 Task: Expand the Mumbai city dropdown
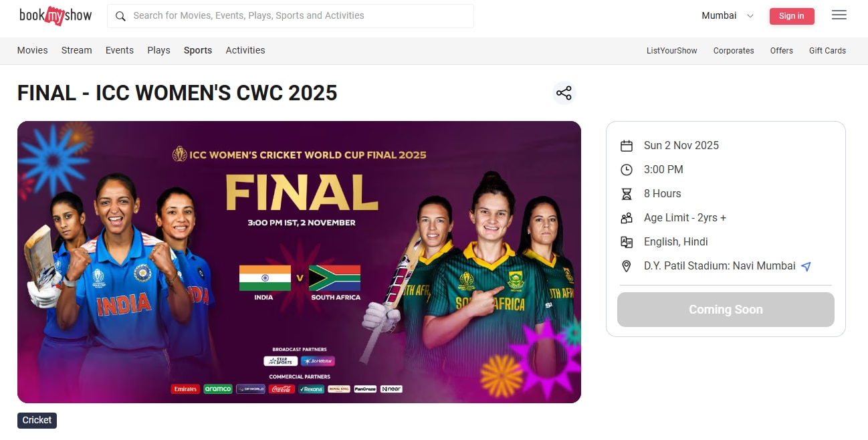(728, 15)
